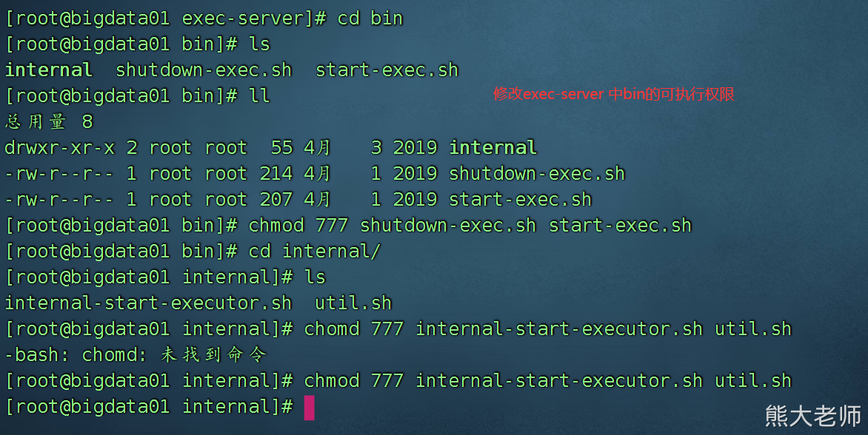
Task: Click the drwxr-xr-x permission string
Action: pos(60,148)
